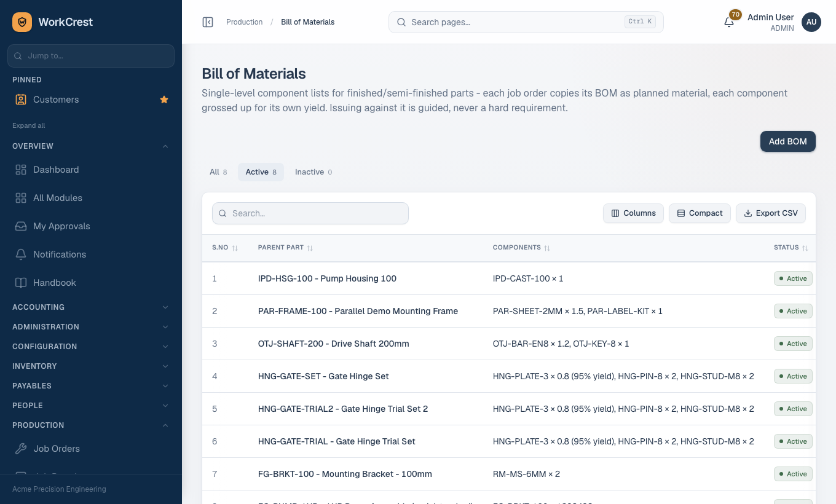The image size is (836, 504).
Task: Open OTJ-SHAFT-200 - Drive Shaft 200mm row
Action: (x=509, y=344)
